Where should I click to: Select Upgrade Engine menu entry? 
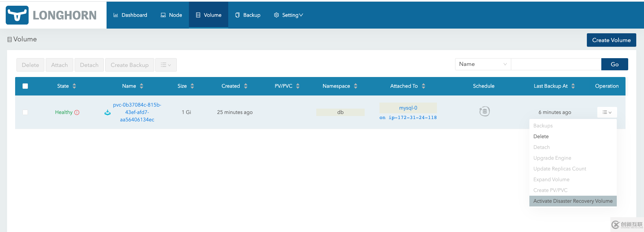pos(573,158)
